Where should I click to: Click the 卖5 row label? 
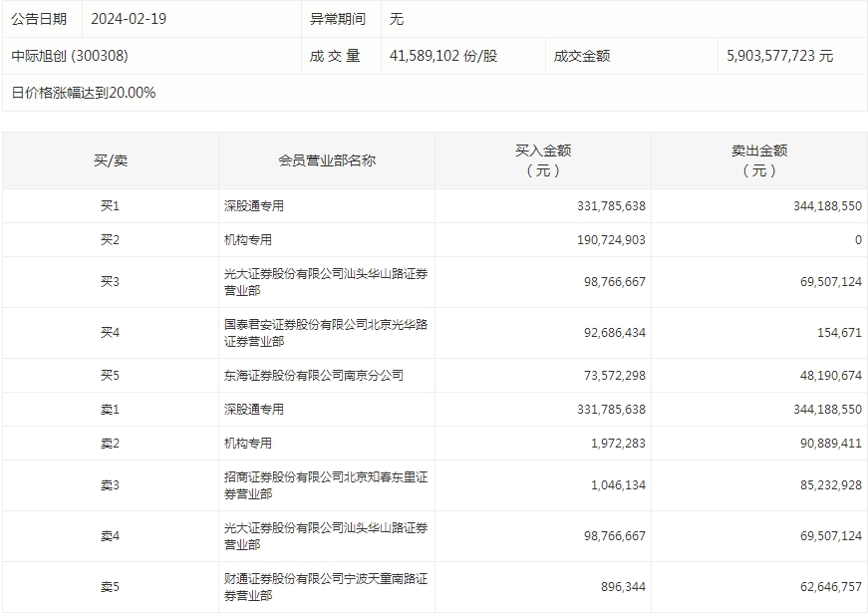pos(111,587)
